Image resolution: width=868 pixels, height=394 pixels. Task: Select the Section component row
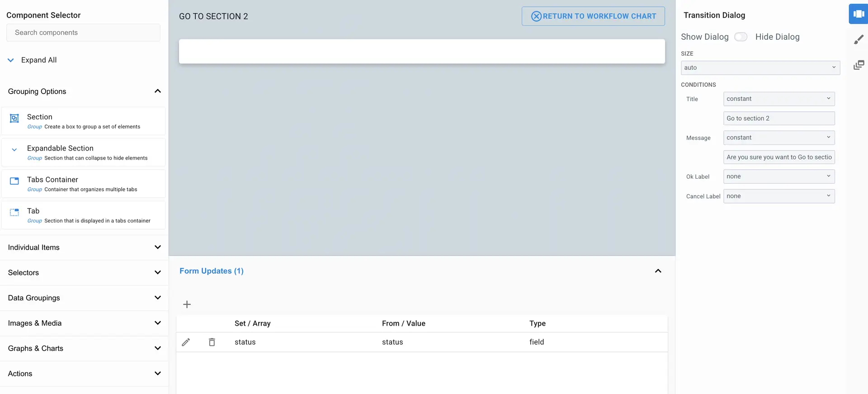tap(83, 121)
